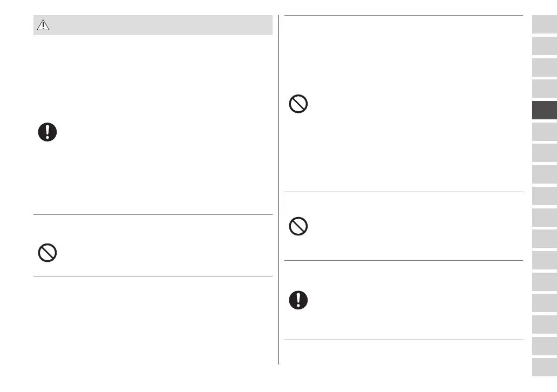
Task: Select the gray tab directly below the dark tab
Action: click(544, 131)
